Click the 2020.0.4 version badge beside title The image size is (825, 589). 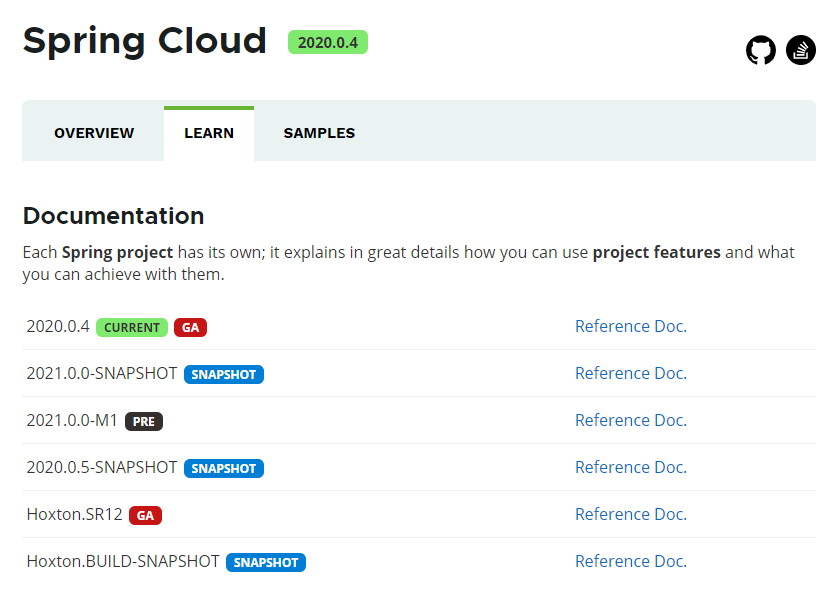tap(328, 42)
